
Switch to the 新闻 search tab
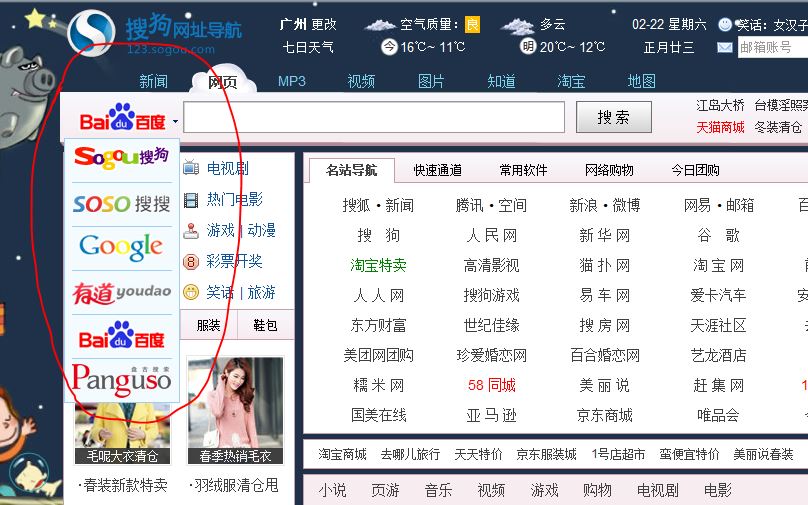[154, 81]
